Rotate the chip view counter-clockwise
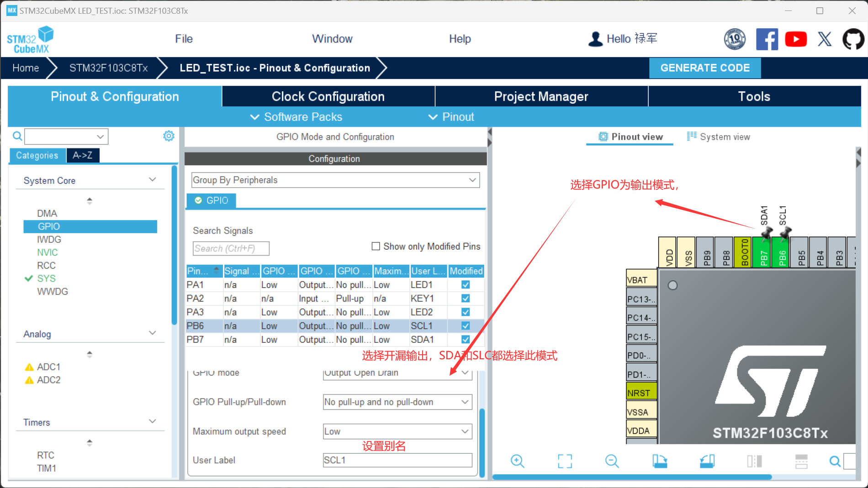 (707, 461)
